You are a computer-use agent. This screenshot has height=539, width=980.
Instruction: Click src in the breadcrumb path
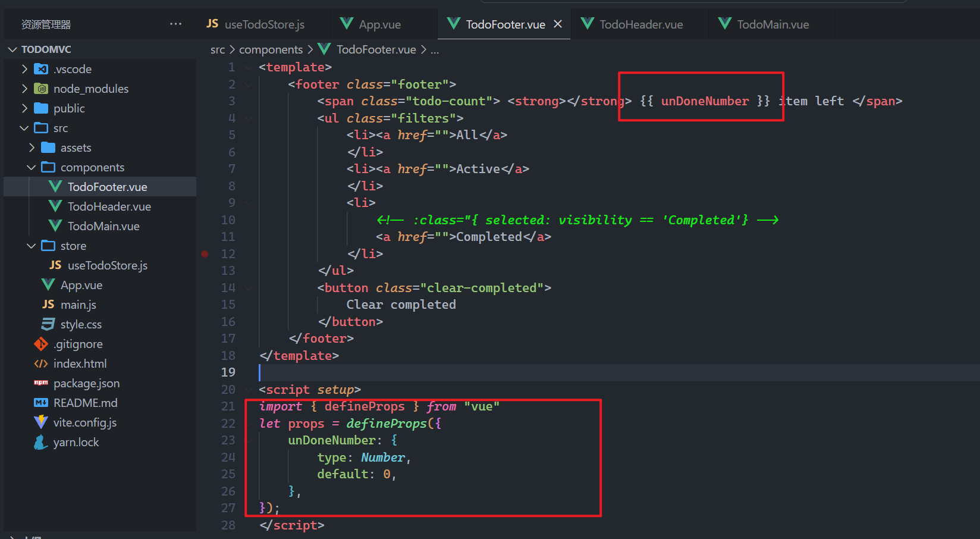click(218, 50)
